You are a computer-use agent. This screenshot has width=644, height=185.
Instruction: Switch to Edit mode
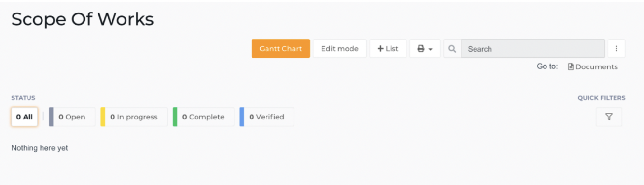pyautogui.click(x=340, y=49)
